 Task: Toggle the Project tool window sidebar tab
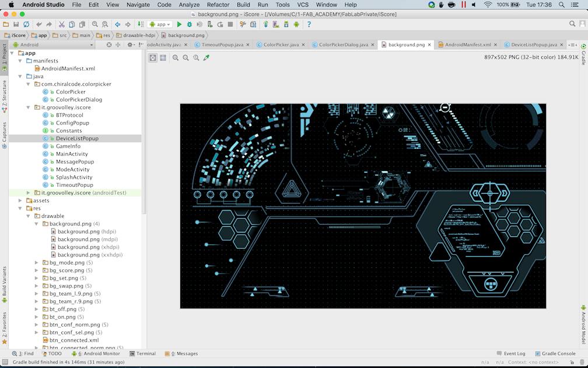coord(4,58)
